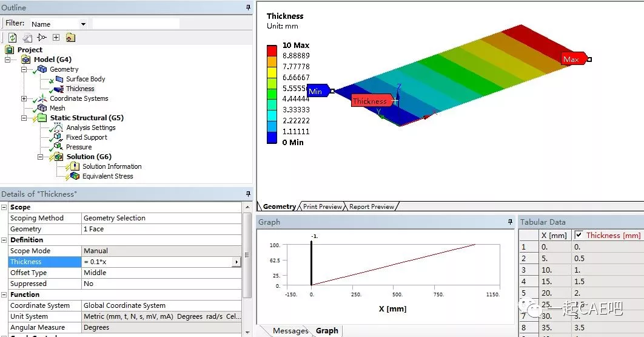644x337 pixels.
Task: Edit the Thickness field = 0.1*x
Action: point(157,262)
